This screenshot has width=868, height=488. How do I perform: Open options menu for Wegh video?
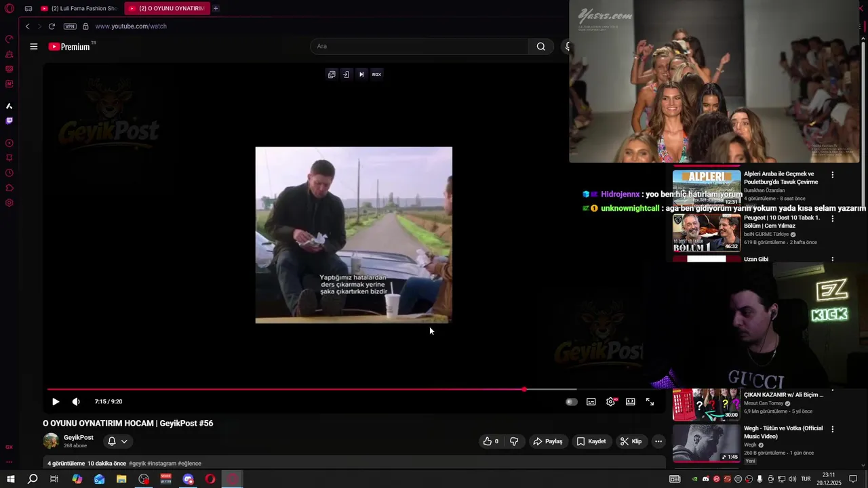click(833, 429)
